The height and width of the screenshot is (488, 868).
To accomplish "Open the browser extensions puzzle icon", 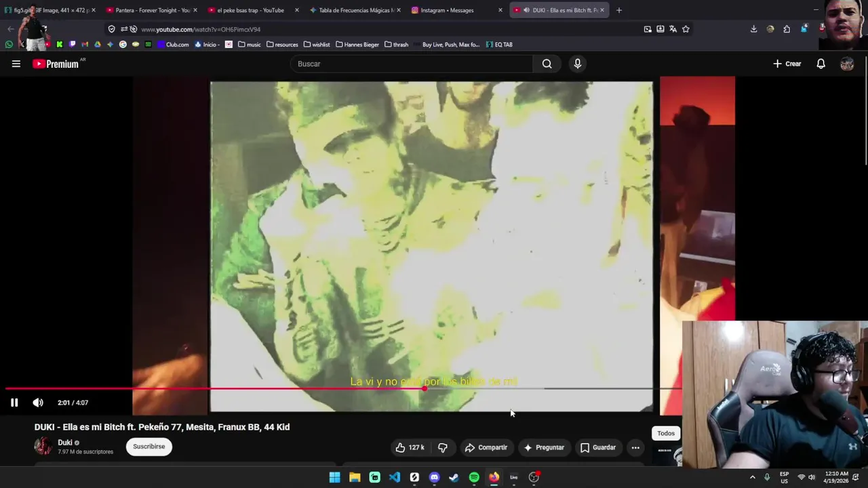I will [x=787, y=29].
